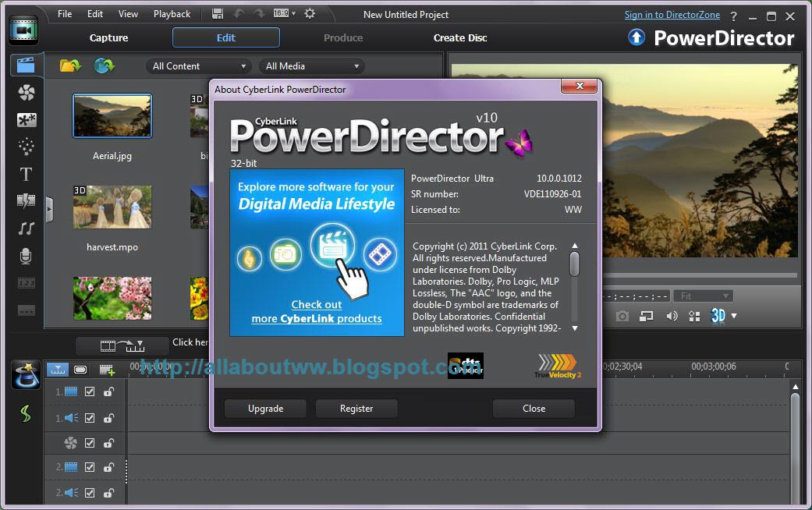The height and width of the screenshot is (510, 812).
Task: Click the Import media folder icon
Action: [70, 66]
